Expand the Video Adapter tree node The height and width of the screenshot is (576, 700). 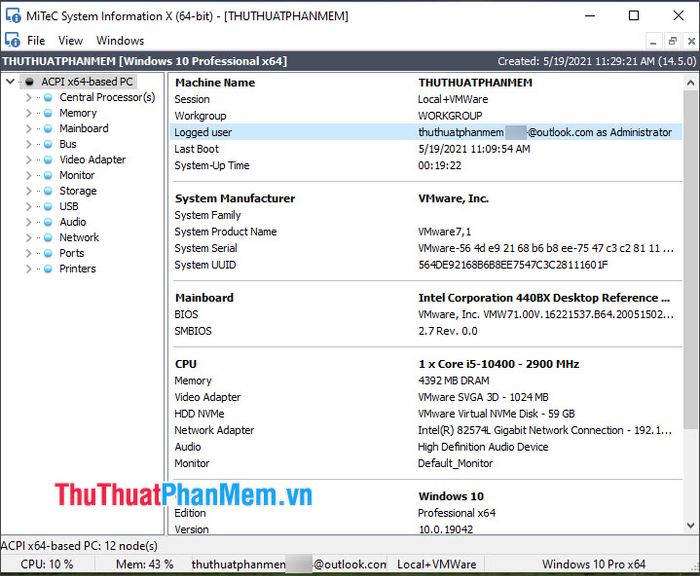tap(29, 160)
